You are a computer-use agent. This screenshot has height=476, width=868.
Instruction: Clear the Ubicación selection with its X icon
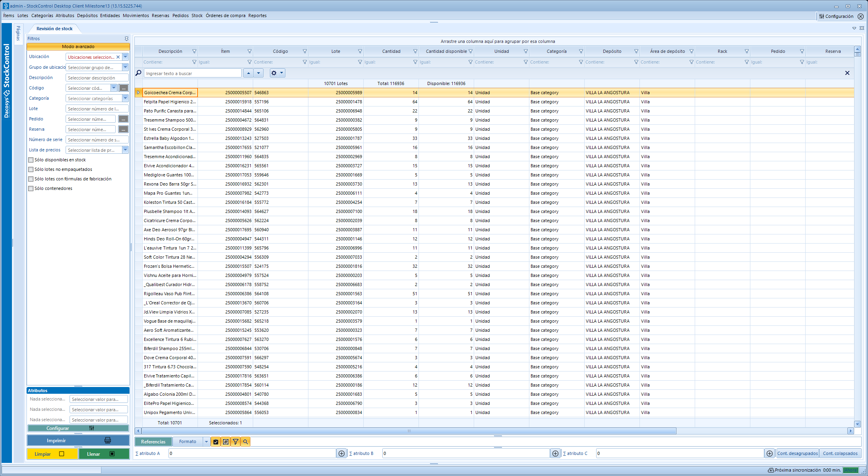click(x=118, y=57)
